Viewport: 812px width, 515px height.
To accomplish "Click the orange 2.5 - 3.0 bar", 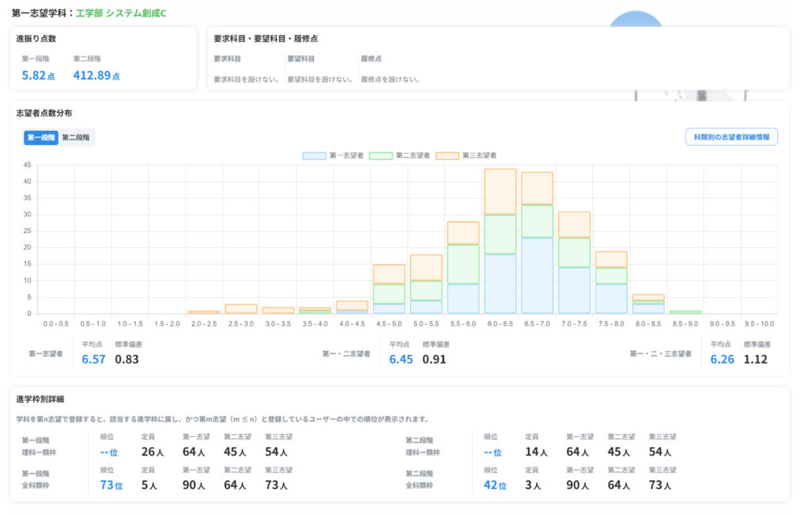I will tap(241, 308).
